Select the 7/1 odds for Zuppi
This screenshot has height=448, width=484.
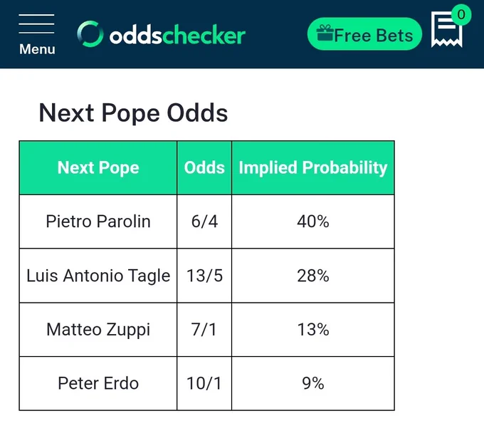pos(204,330)
